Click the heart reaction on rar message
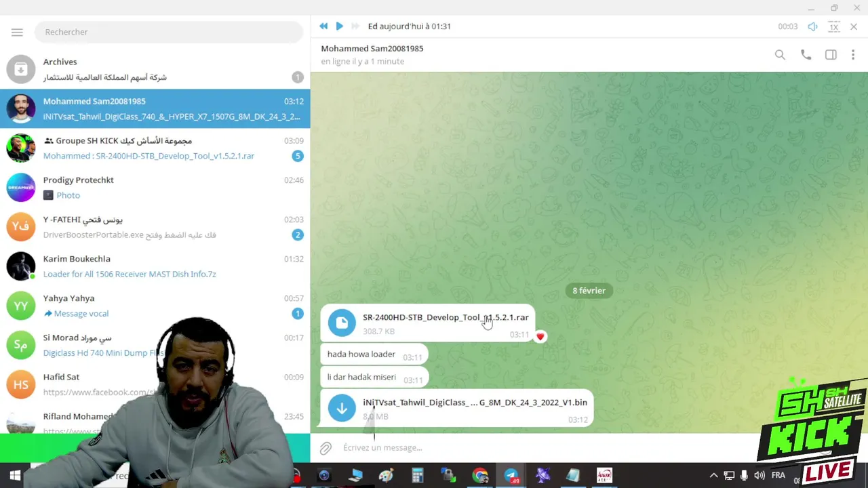This screenshot has height=488, width=868. tap(540, 336)
